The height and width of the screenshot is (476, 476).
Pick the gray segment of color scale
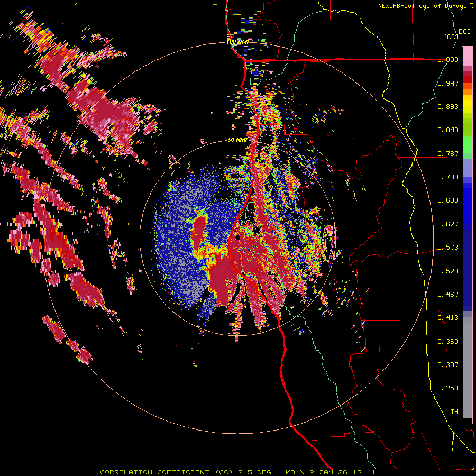(467, 368)
